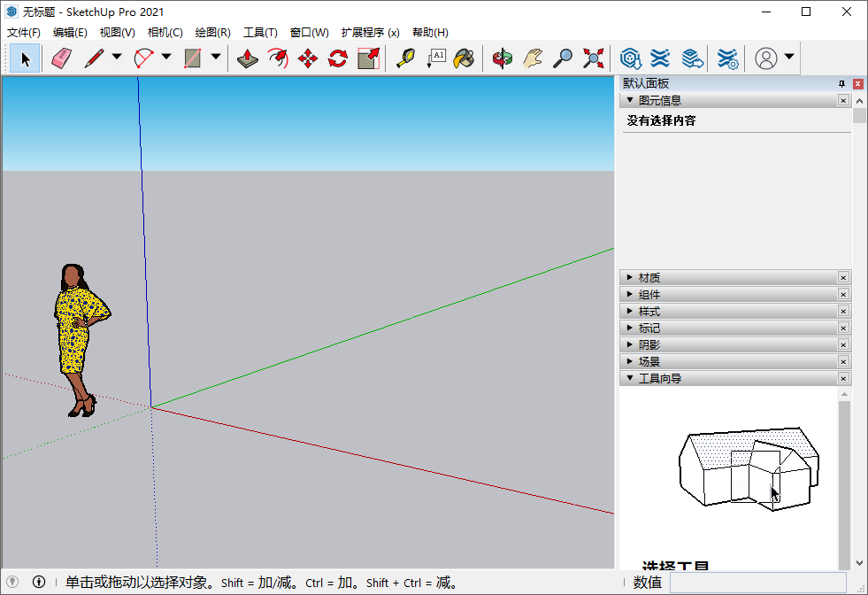Collapse the 图元信息 panel
This screenshot has height=595, width=868.
[x=631, y=100]
